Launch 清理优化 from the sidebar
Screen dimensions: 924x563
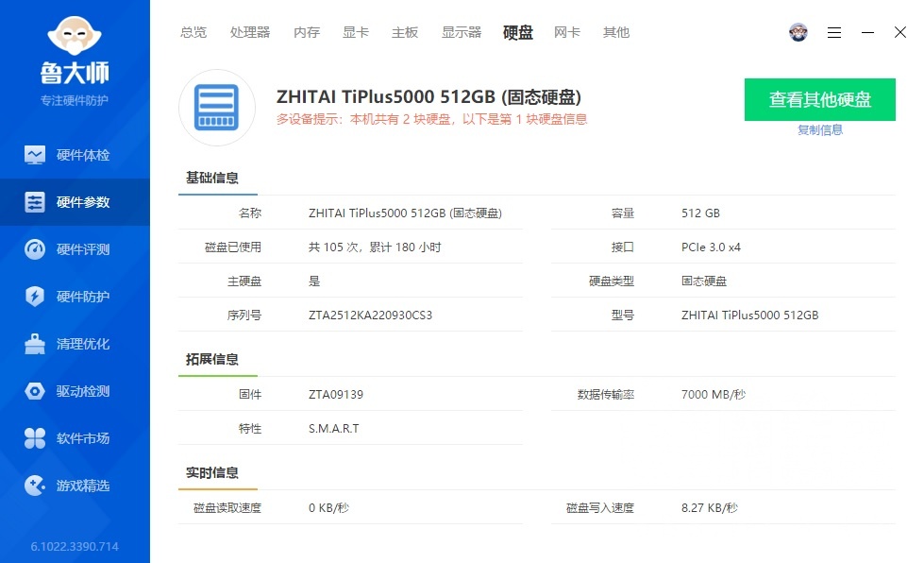click(76, 343)
